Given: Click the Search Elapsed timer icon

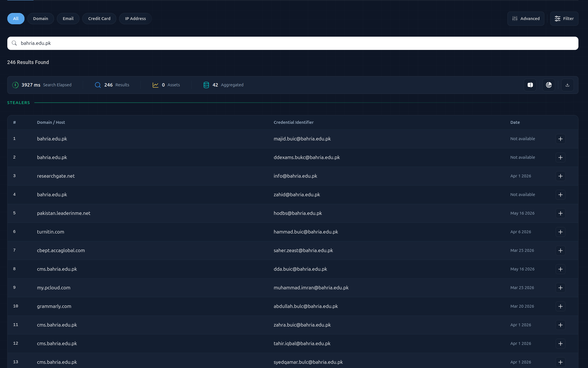Looking at the screenshot, I should [x=15, y=85].
